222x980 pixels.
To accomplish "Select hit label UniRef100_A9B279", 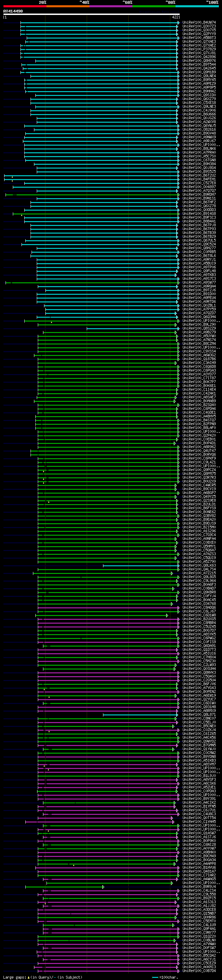I will click(199, 332).
